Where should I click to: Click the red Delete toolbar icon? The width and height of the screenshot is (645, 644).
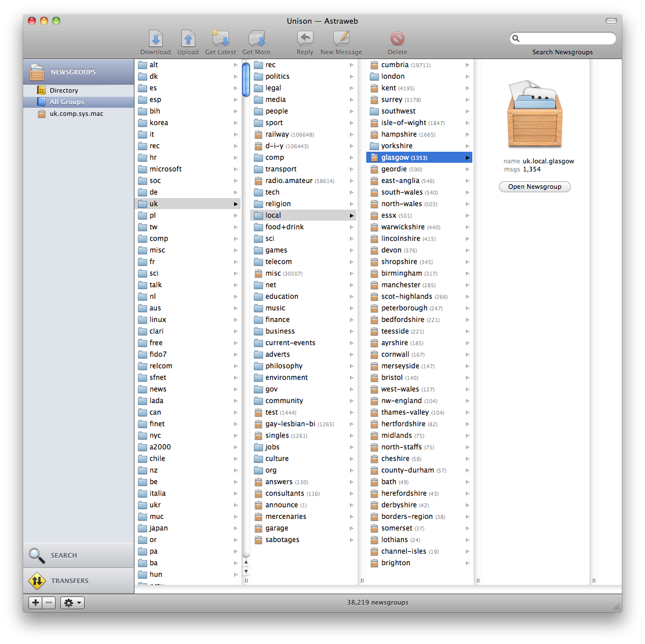[398, 39]
